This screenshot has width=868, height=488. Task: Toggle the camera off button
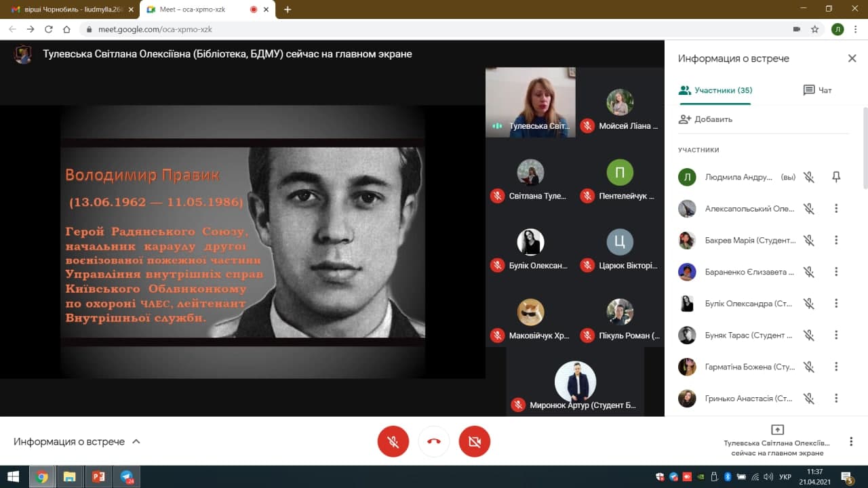475,441
